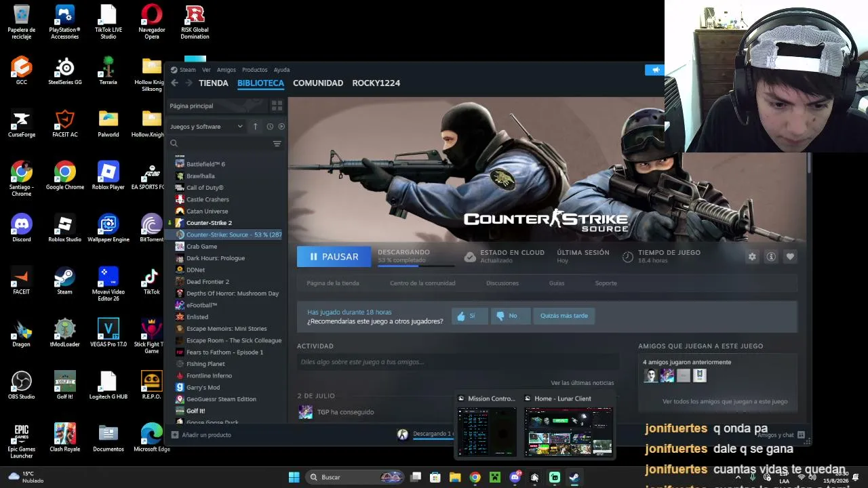This screenshot has width=868, height=488.
Task: Open the Centro de la comunidad link
Action: (x=422, y=283)
